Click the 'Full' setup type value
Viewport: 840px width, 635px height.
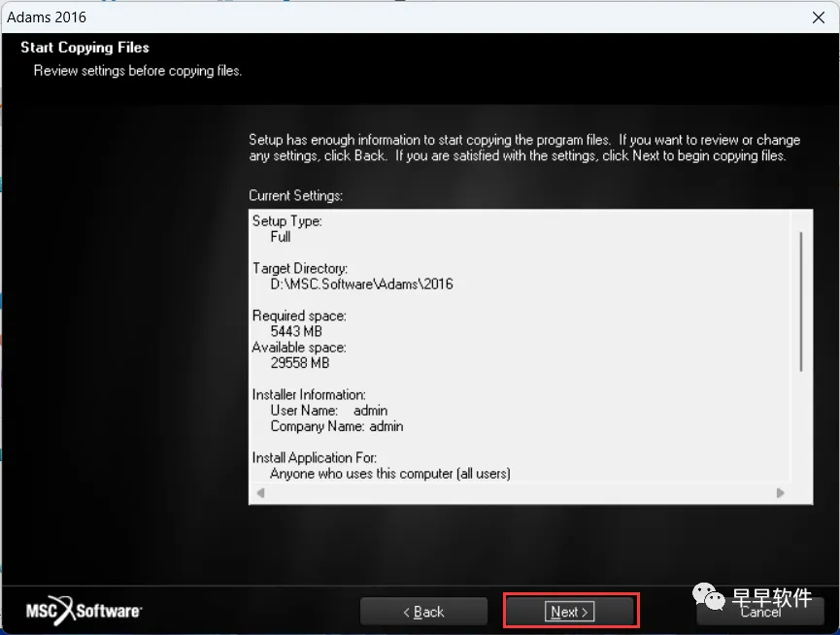[x=281, y=237]
